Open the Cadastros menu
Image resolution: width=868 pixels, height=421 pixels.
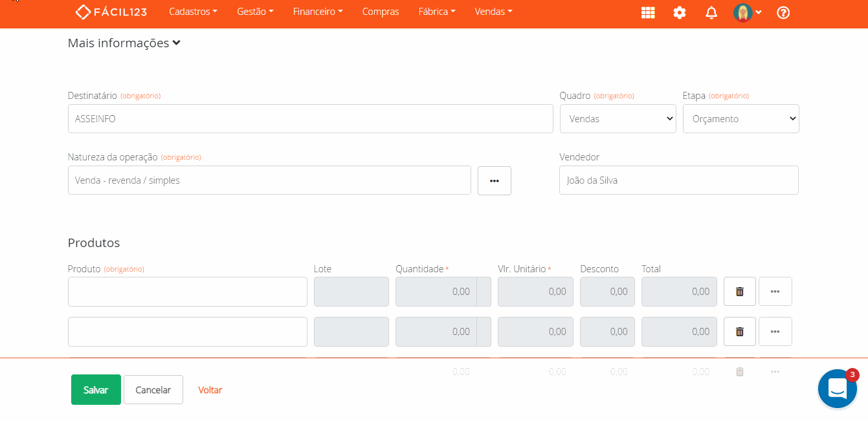[192, 11]
